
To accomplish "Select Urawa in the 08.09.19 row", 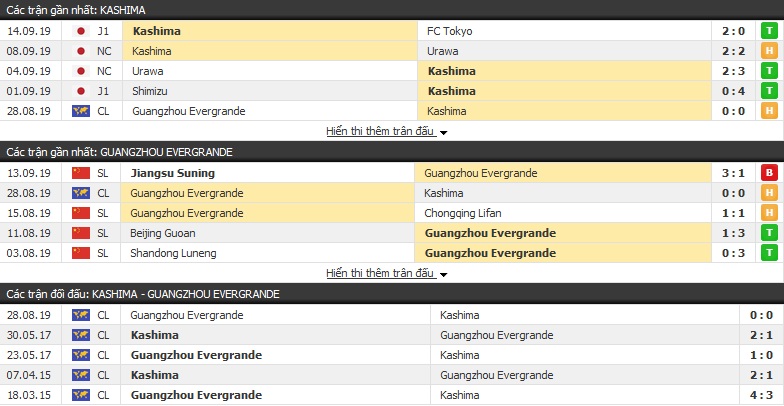I will 442,51.
